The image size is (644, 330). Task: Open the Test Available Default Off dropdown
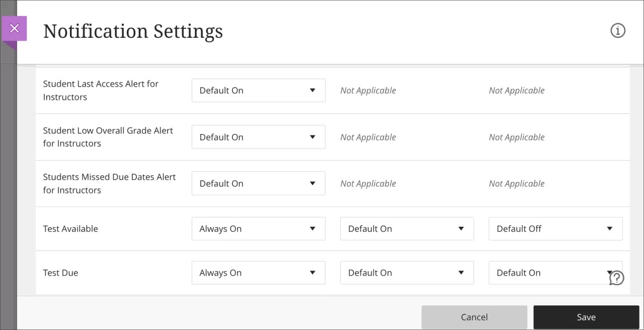pos(555,228)
